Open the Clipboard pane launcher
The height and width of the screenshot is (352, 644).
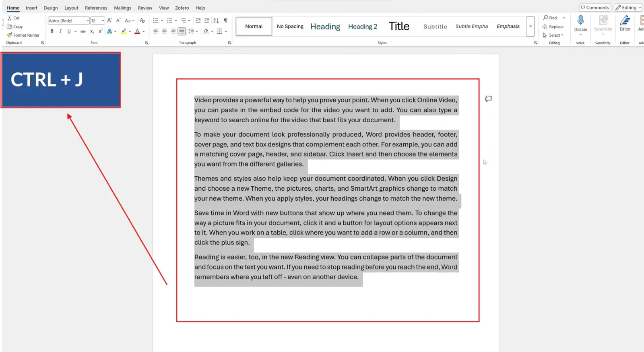coord(42,43)
